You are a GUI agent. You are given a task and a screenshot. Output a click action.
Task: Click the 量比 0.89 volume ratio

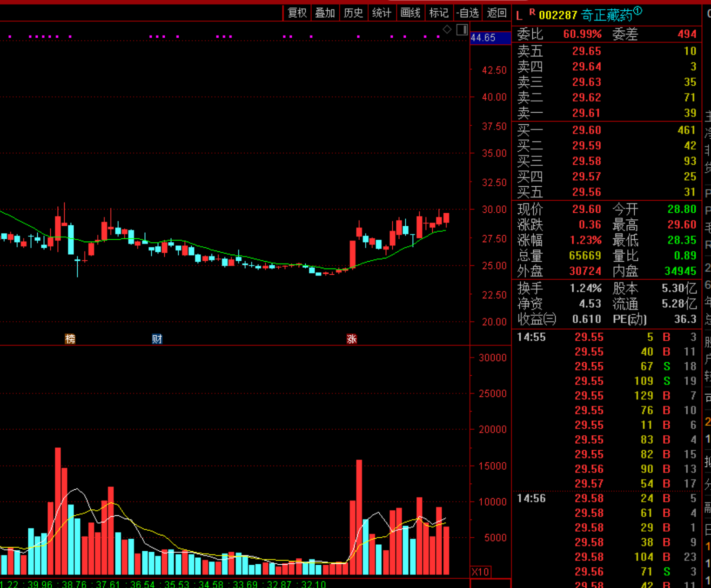tap(685, 256)
